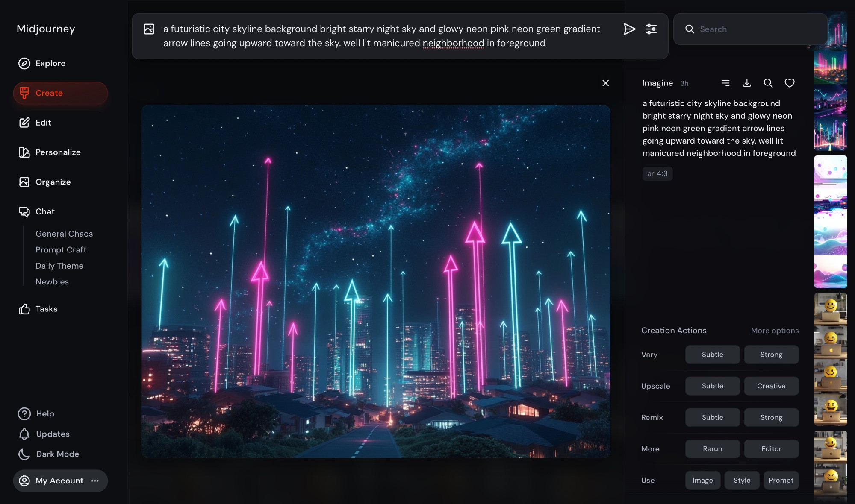Download the image with the download icon
The height and width of the screenshot is (504, 855).
[747, 83]
